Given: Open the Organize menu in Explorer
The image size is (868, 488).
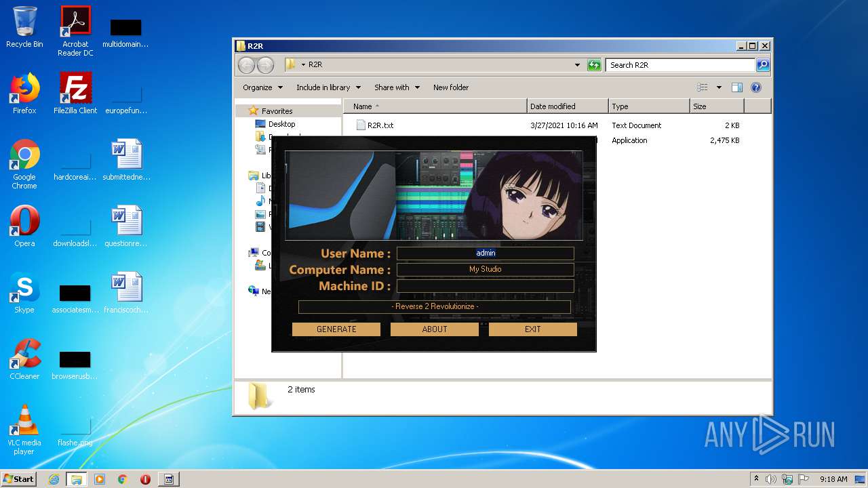Looking at the screenshot, I should click(x=262, y=87).
